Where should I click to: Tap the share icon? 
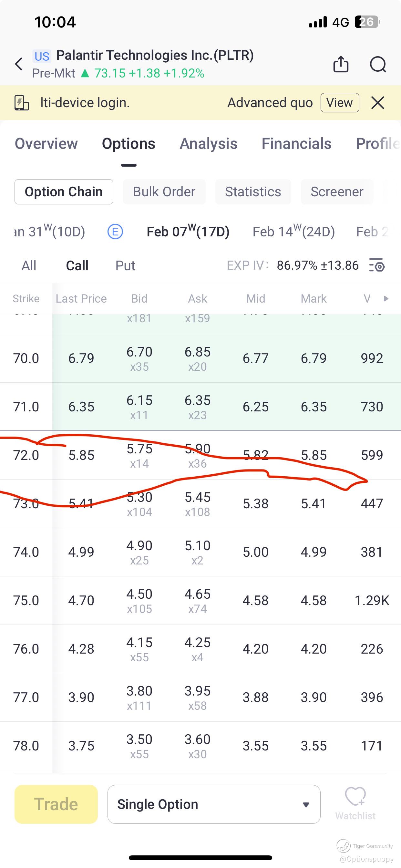coord(341,64)
